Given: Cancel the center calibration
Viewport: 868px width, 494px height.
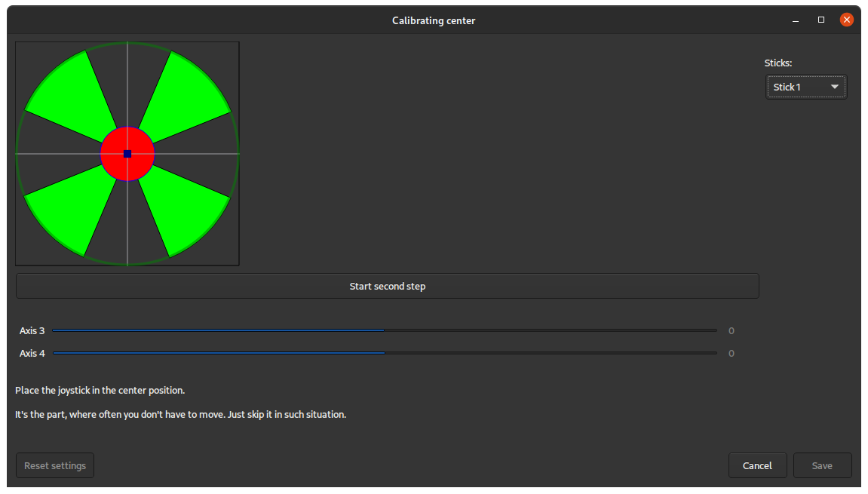Looking at the screenshot, I should [757, 465].
